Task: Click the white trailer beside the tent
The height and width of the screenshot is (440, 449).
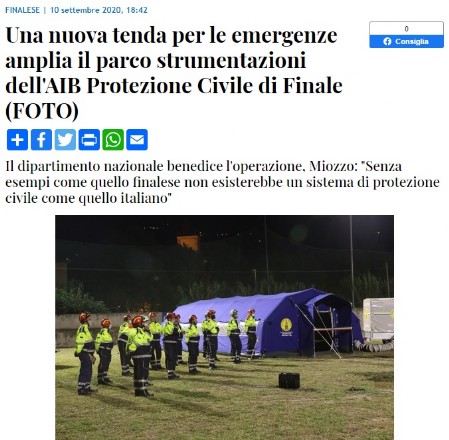Action: pyautogui.click(x=378, y=318)
